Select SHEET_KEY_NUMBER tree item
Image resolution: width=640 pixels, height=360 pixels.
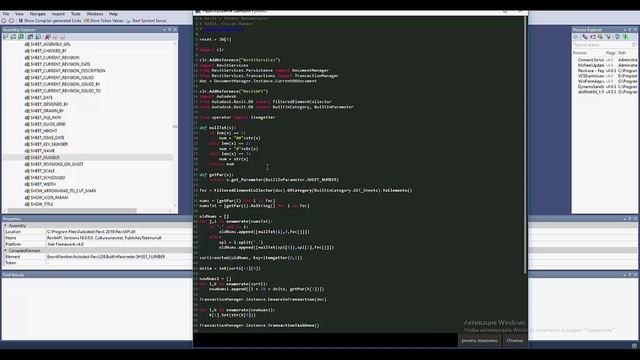49,144
